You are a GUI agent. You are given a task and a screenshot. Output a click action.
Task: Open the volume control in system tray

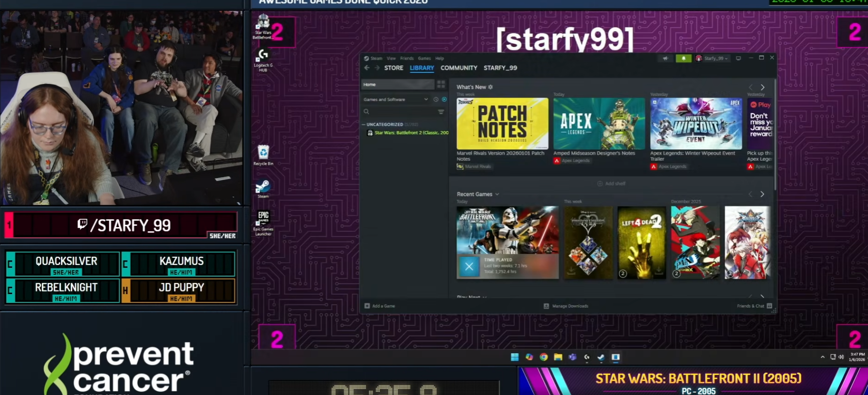click(x=841, y=357)
